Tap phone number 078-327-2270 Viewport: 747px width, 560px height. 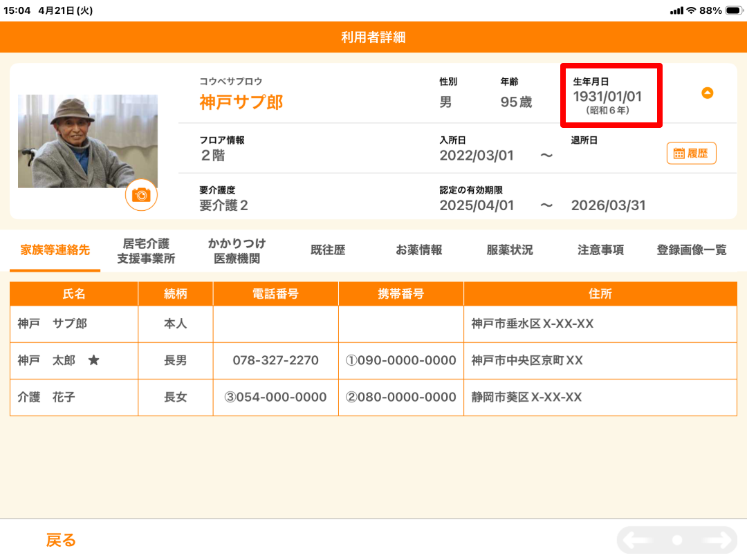(275, 360)
